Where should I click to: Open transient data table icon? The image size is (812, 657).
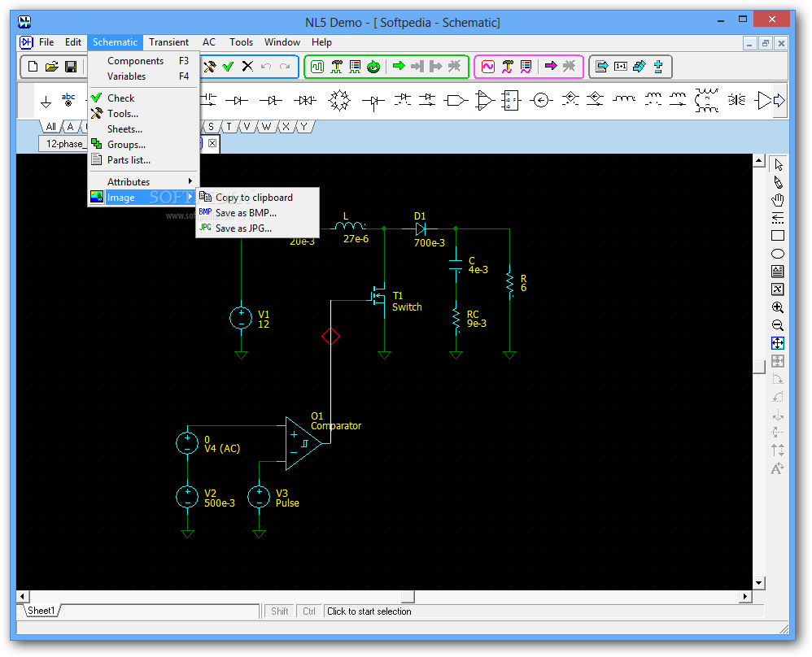point(355,67)
